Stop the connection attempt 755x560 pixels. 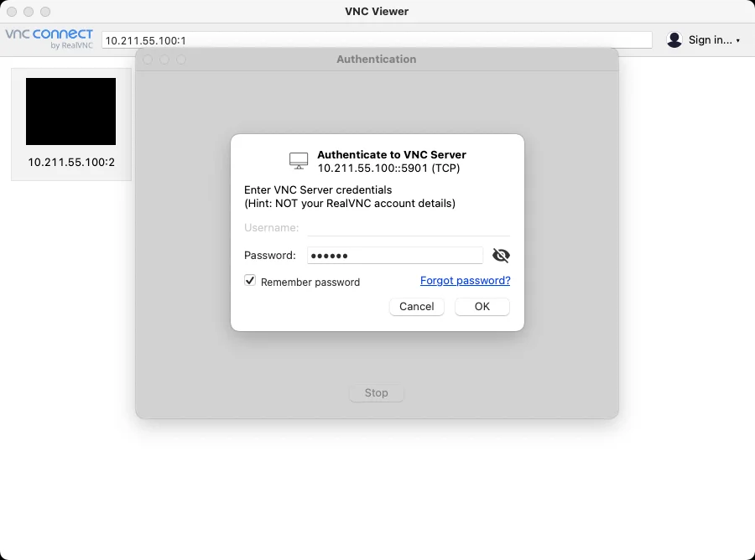(x=376, y=392)
